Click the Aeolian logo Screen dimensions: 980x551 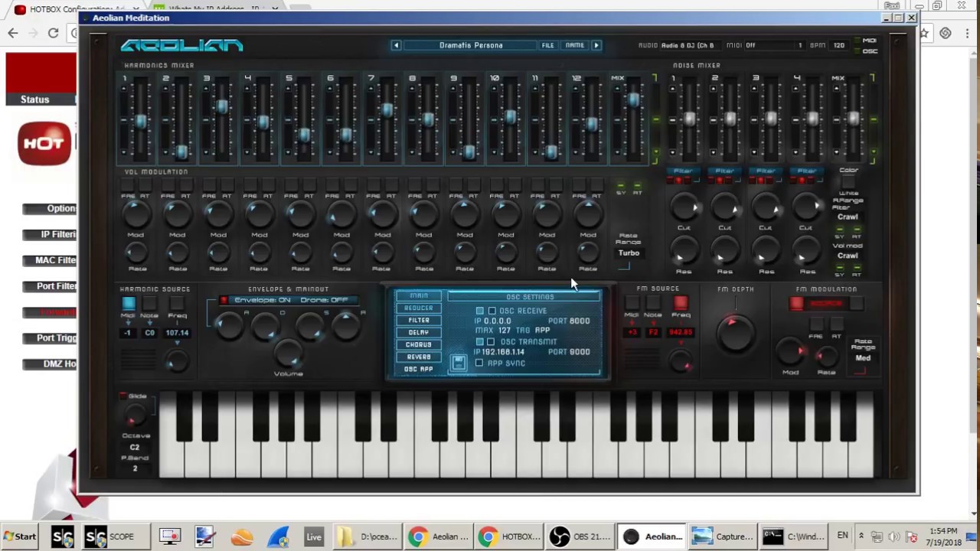pyautogui.click(x=182, y=46)
